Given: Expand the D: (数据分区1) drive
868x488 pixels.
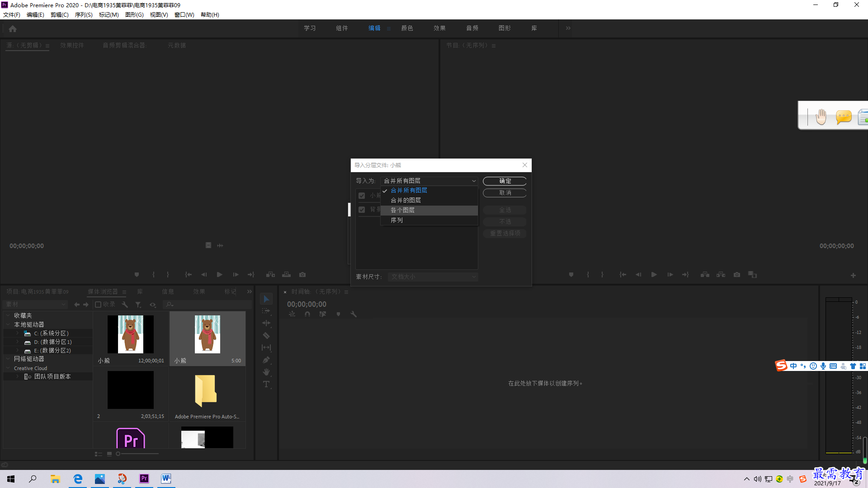Looking at the screenshot, I should click(x=18, y=342).
